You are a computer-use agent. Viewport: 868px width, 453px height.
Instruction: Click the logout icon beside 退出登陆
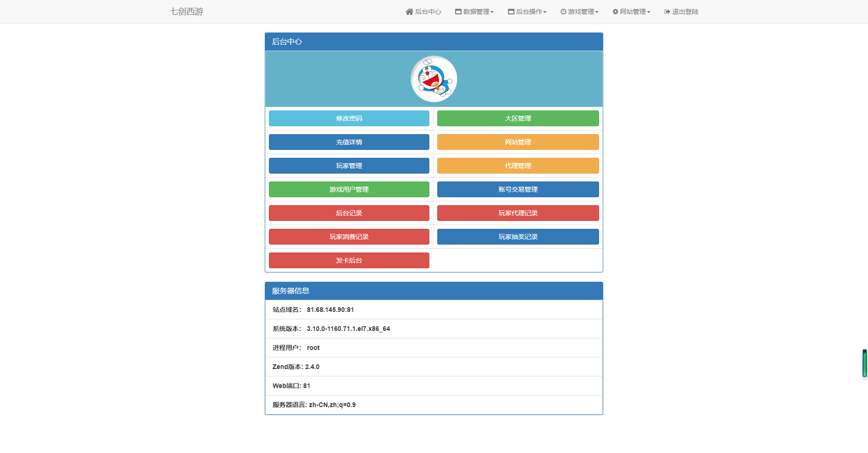pyautogui.click(x=667, y=12)
